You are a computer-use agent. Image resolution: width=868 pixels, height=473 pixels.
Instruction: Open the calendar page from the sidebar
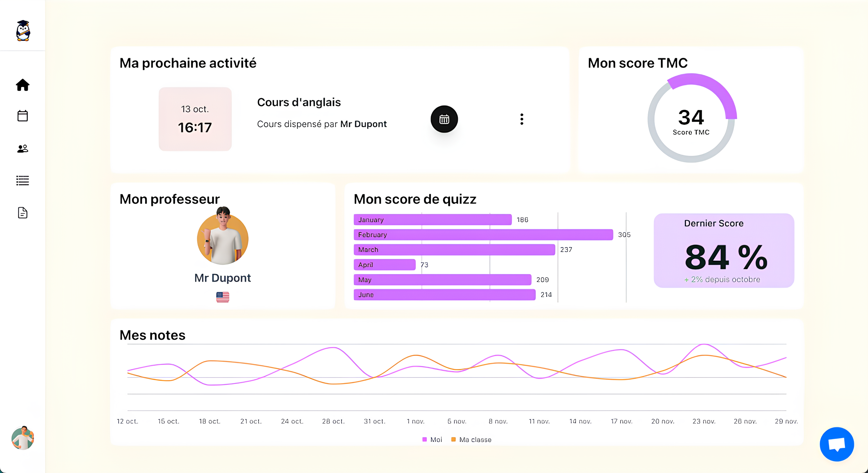(22, 116)
